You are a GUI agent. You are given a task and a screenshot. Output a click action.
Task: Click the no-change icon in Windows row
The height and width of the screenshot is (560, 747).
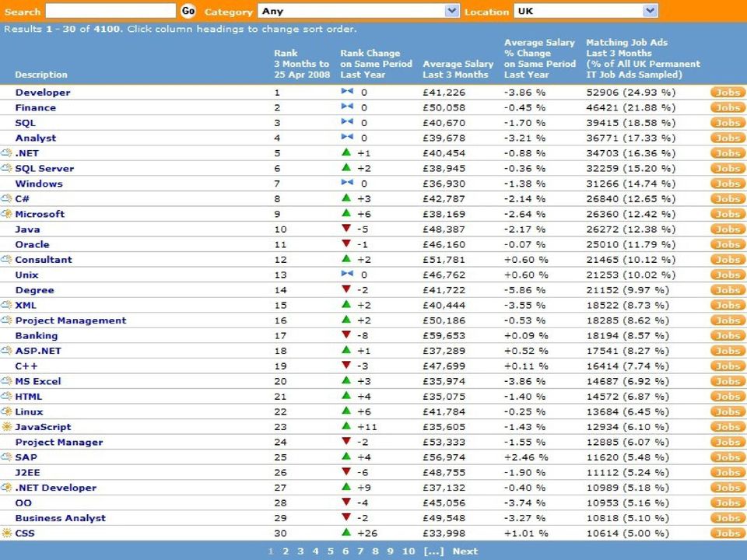347,182
